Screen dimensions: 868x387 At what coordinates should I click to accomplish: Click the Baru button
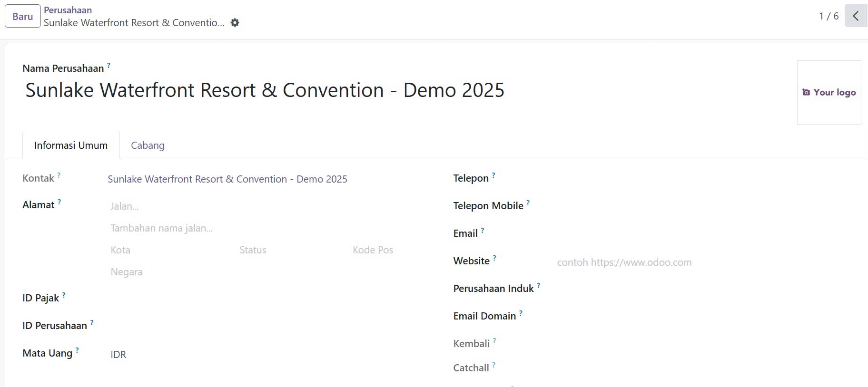pyautogui.click(x=23, y=16)
